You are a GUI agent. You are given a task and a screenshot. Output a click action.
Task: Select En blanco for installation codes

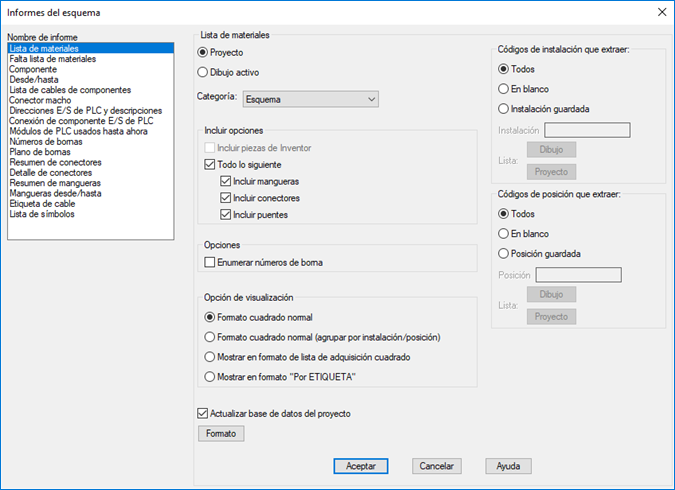[503, 89]
